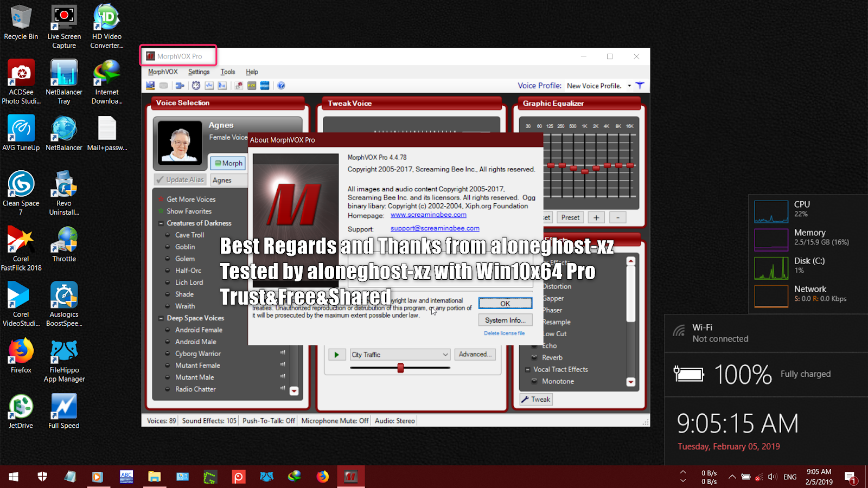The width and height of the screenshot is (868, 488).
Task: Collapse the Deep Space Voices group
Action: (161, 318)
